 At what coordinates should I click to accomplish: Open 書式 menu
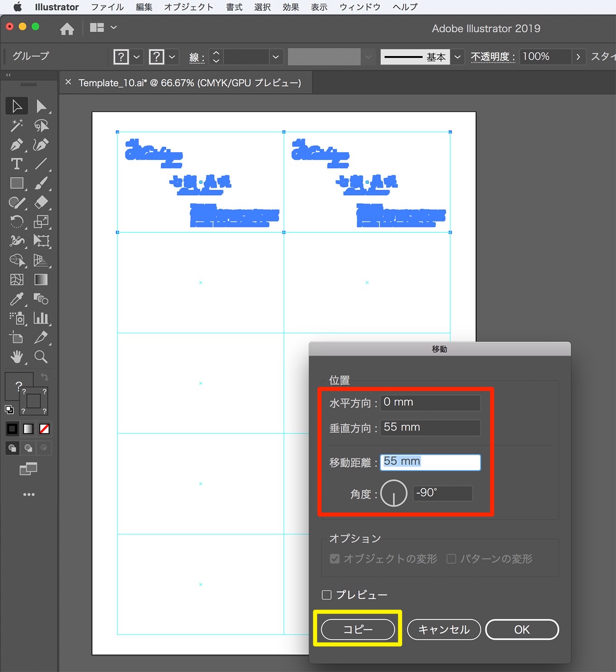234,7
